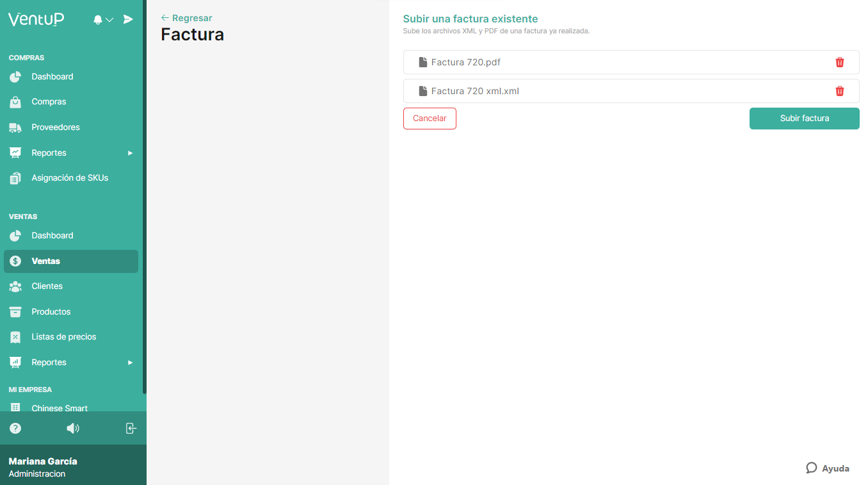
Task: Navigate to Clientes page
Action: pyautogui.click(x=47, y=286)
